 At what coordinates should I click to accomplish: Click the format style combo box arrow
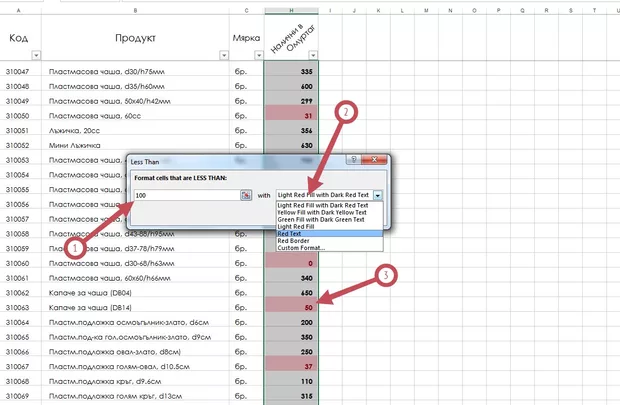pyautogui.click(x=378, y=195)
